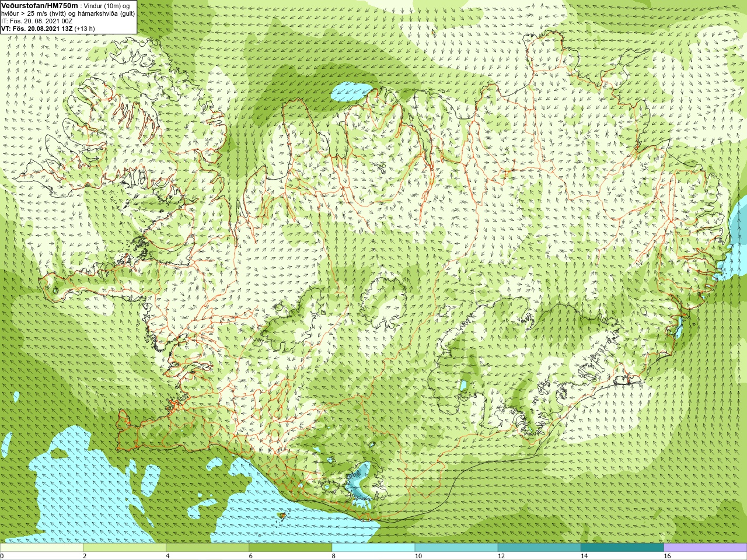The height and width of the screenshot is (560, 747).
Task: Pick the light green 2–4 legend swatch
Action: [x=124, y=547]
